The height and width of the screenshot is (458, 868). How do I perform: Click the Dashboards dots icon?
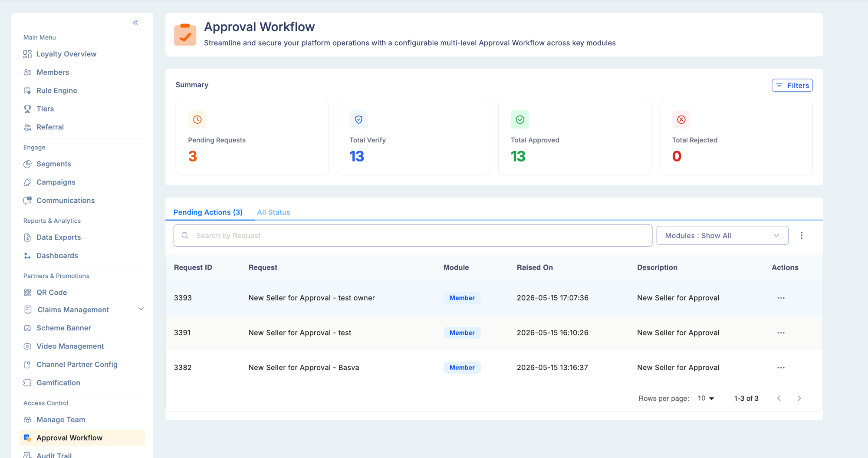click(x=27, y=256)
